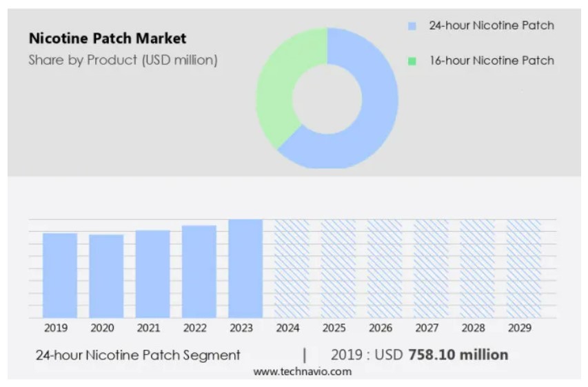Click the 2019 solid bar
Viewport: 588px width, 387px height.
click(x=60, y=275)
